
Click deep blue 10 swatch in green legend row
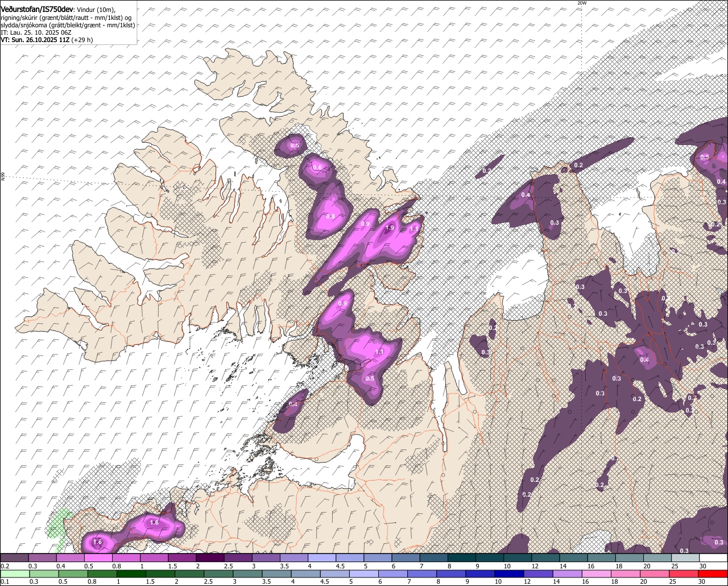click(x=510, y=573)
